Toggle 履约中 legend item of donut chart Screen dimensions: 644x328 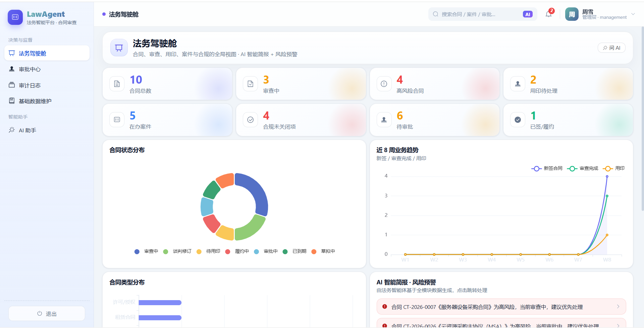tap(237, 251)
